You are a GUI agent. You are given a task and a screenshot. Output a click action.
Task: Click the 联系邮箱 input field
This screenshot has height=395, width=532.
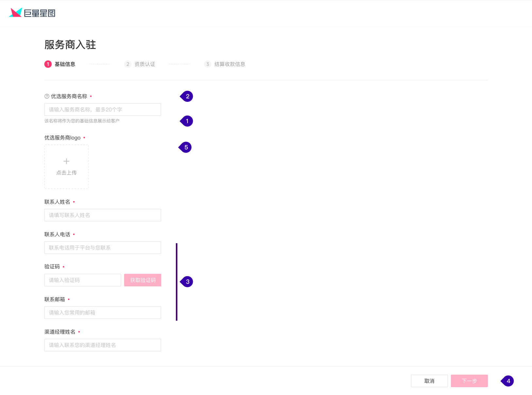103,313
